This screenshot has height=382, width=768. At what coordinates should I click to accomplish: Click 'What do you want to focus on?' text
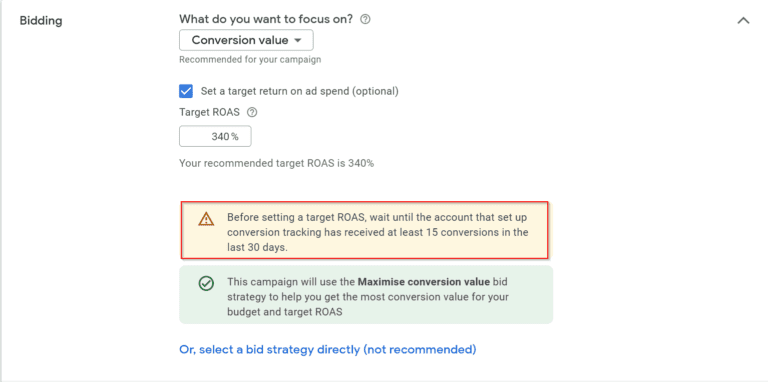pyautogui.click(x=266, y=20)
